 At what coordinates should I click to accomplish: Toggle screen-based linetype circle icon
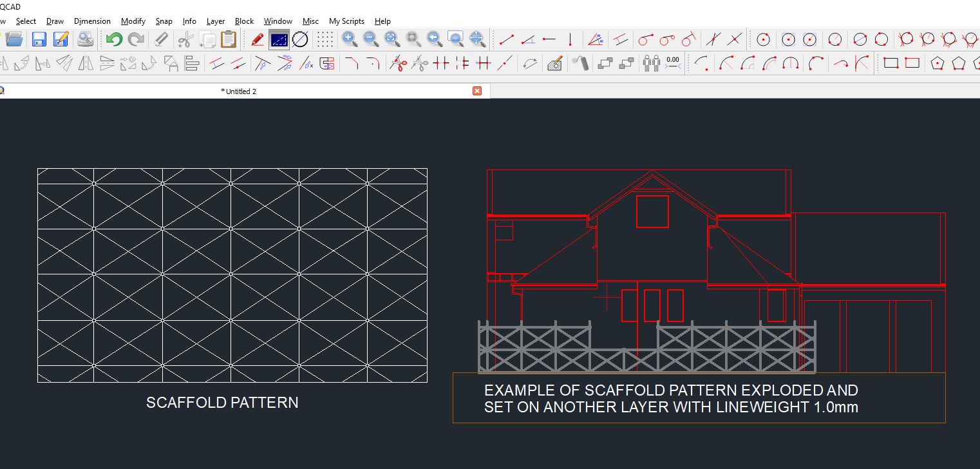click(300, 40)
